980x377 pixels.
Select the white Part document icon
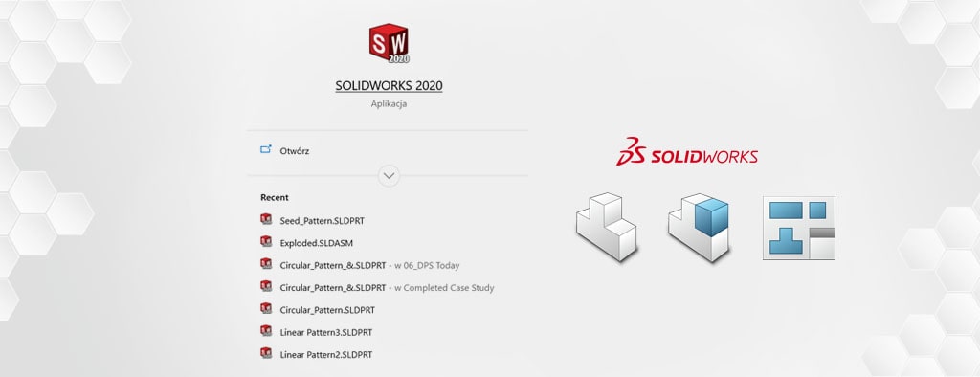606,227
